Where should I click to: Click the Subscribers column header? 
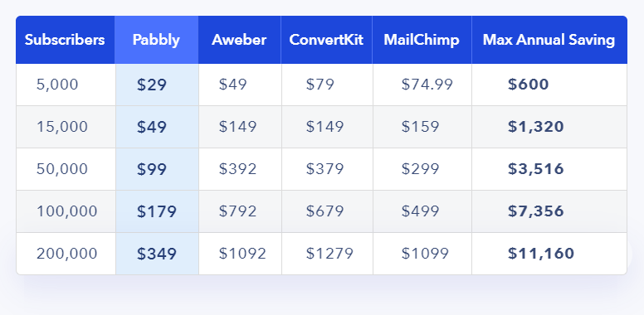[65, 40]
